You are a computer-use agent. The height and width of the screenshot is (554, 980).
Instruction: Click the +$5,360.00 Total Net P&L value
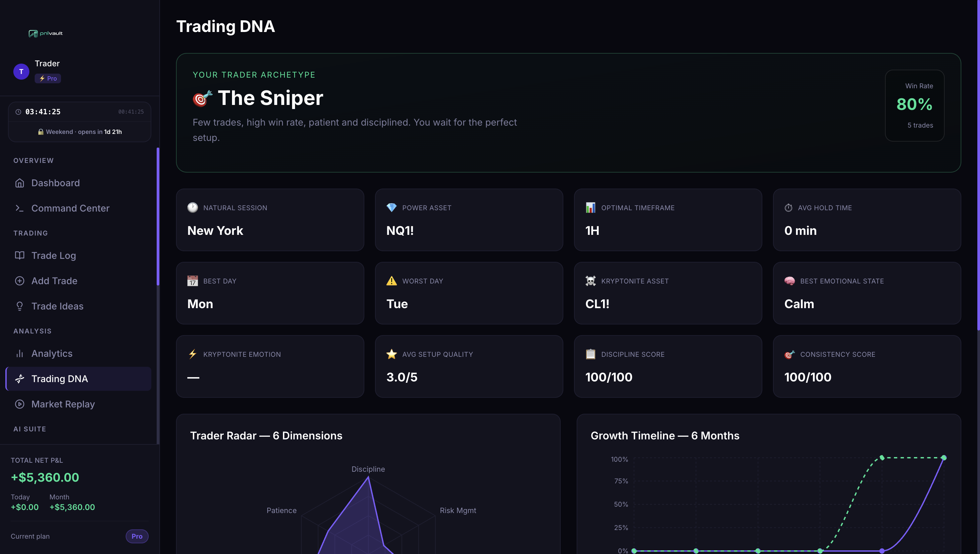pyautogui.click(x=45, y=477)
